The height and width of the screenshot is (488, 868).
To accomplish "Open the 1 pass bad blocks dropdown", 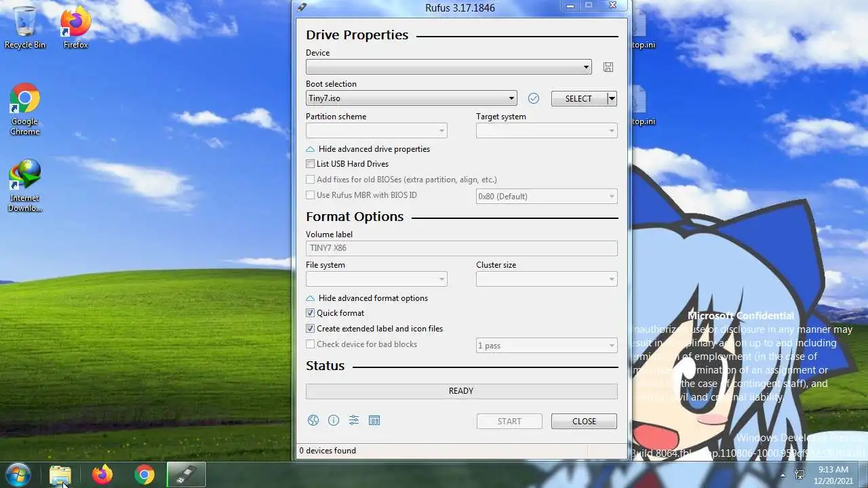I will coord(547,346).
